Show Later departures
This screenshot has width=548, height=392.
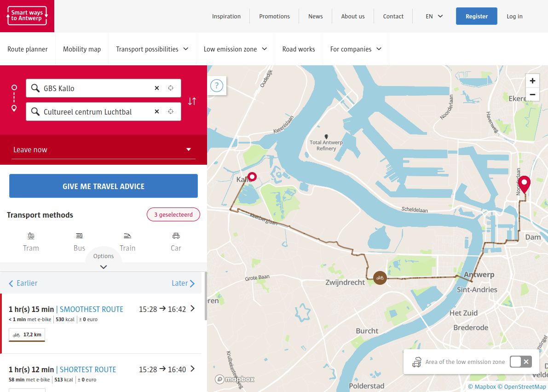point(183,283)
